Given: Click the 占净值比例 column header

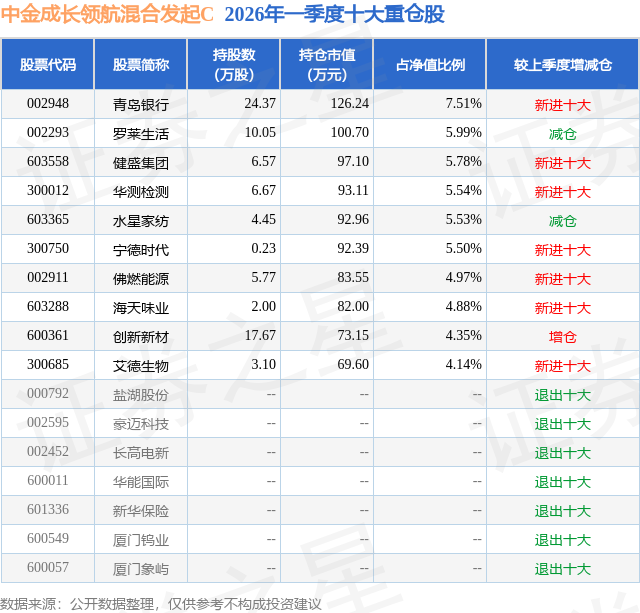Looking at the screenshot, I should pyautogui.click(x=430, y=64).
